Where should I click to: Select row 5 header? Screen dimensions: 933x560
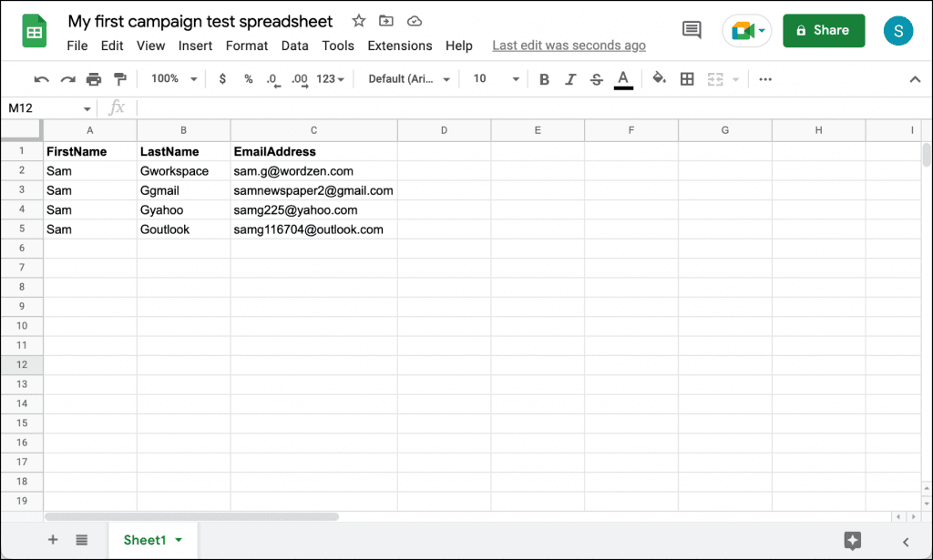tap(22, 229)
